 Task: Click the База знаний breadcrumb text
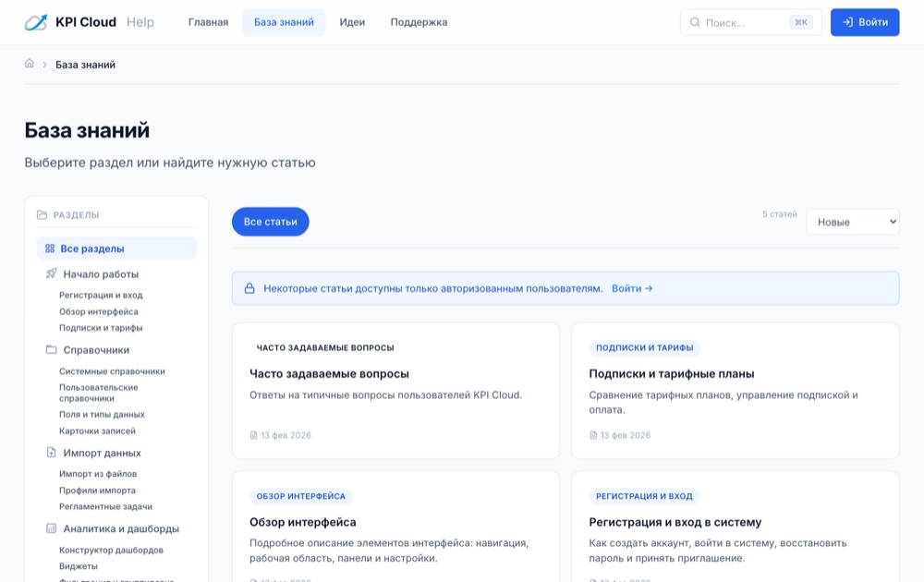point(85,65)
